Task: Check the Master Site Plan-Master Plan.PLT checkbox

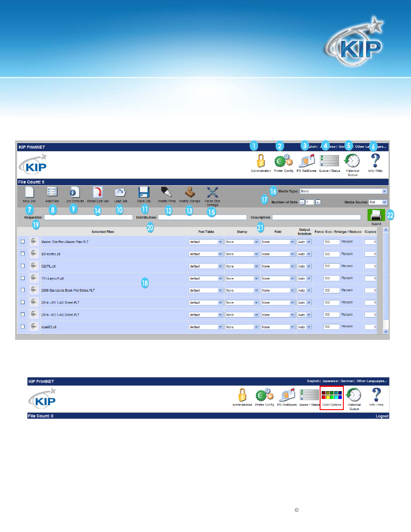Action: point(23,242)
